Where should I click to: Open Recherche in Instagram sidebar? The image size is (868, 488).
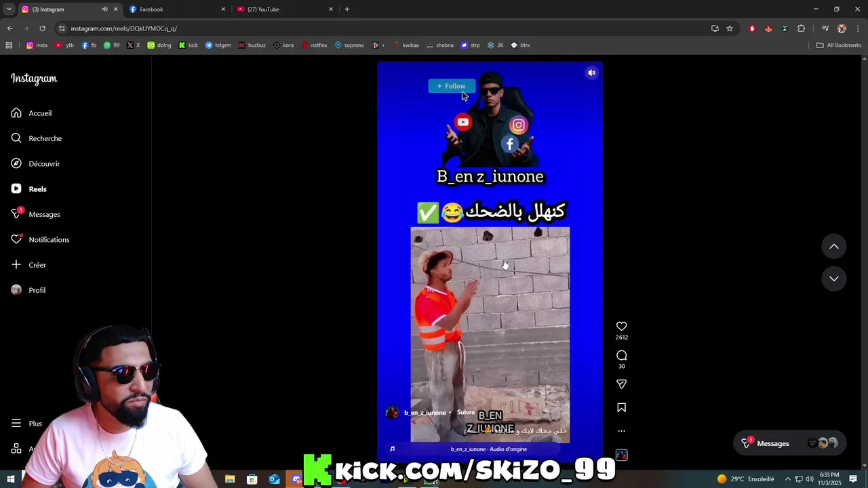point(37,138)
